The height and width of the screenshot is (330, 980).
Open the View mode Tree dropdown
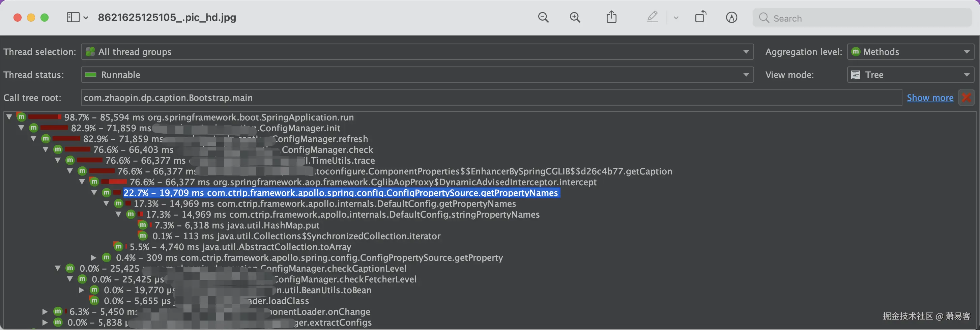point(911,75)
